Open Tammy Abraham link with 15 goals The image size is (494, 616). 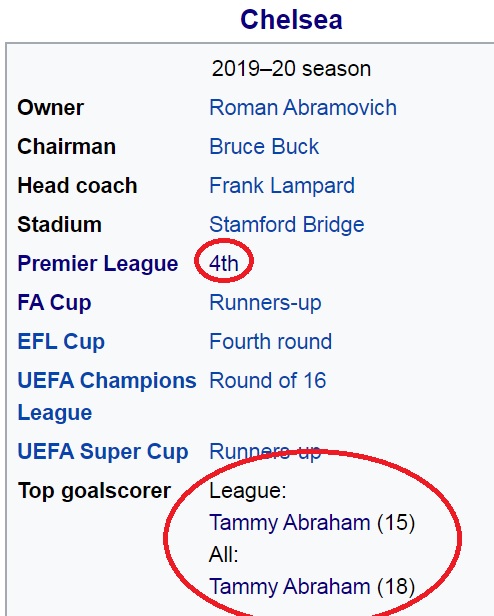(x=290, y=523)
